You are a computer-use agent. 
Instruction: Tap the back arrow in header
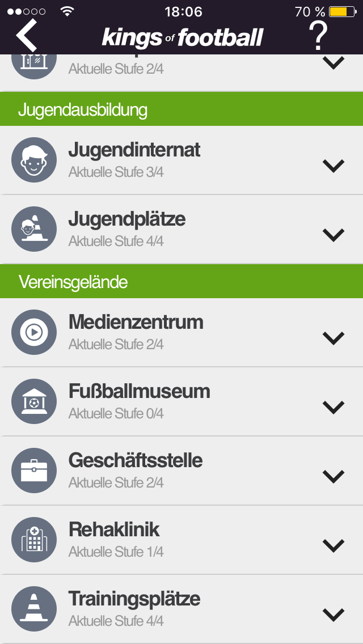27,35
